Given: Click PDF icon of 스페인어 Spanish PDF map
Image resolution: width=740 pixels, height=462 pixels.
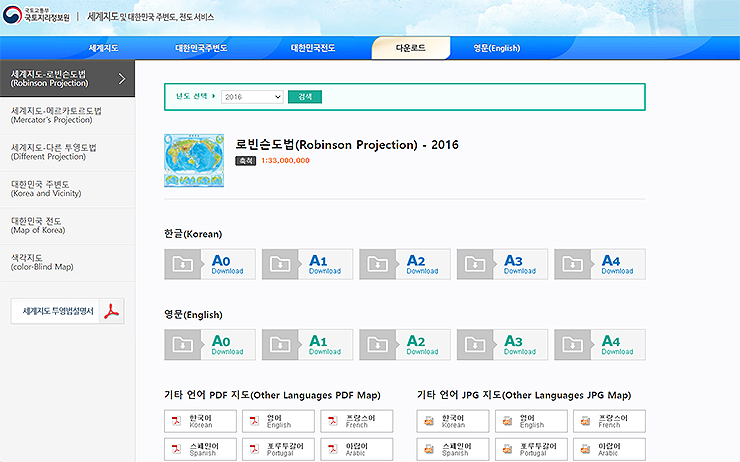Looking at the screenshot, I should click(x=176, y=449).
